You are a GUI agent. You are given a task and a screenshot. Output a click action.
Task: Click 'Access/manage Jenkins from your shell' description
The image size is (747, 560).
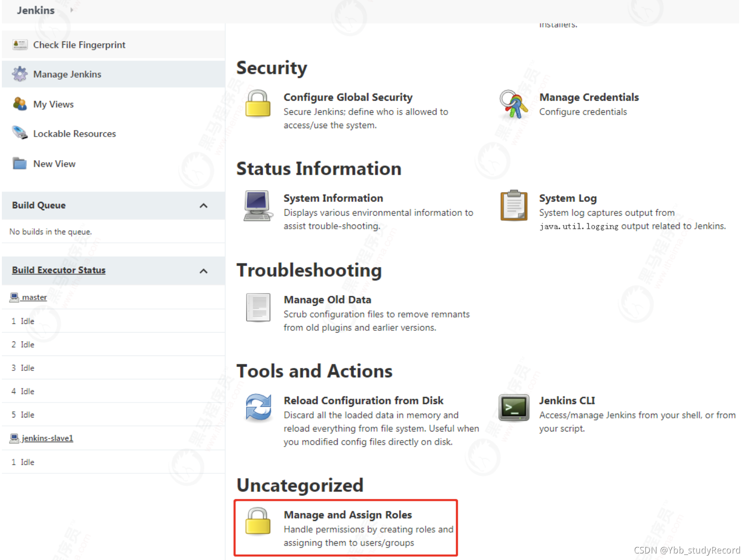click(x=638, y=422)
